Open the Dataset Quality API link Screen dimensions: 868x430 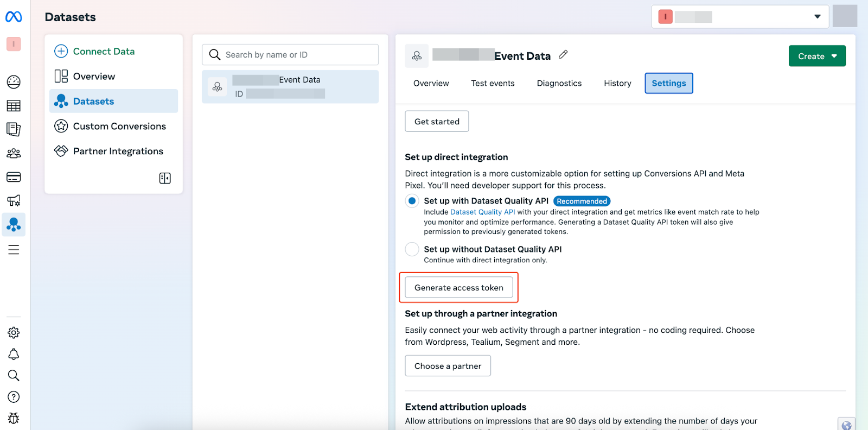pyautogui.click(x=482, y=212)
